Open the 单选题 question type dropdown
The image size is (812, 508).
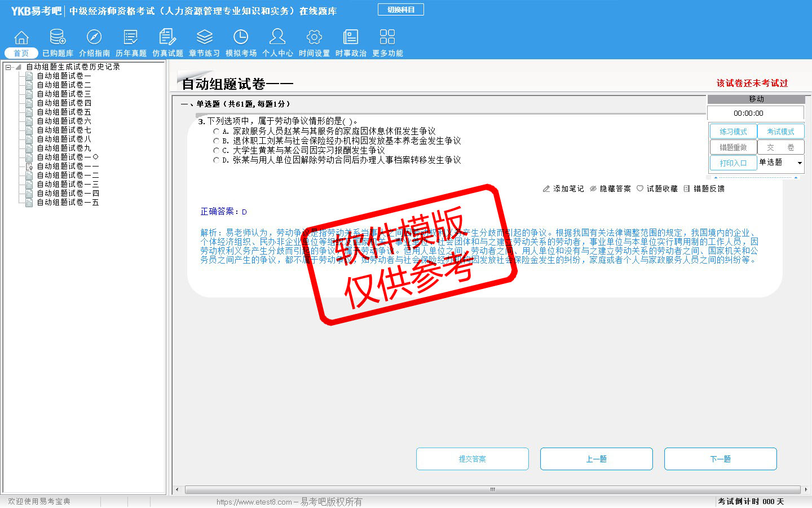799,163
